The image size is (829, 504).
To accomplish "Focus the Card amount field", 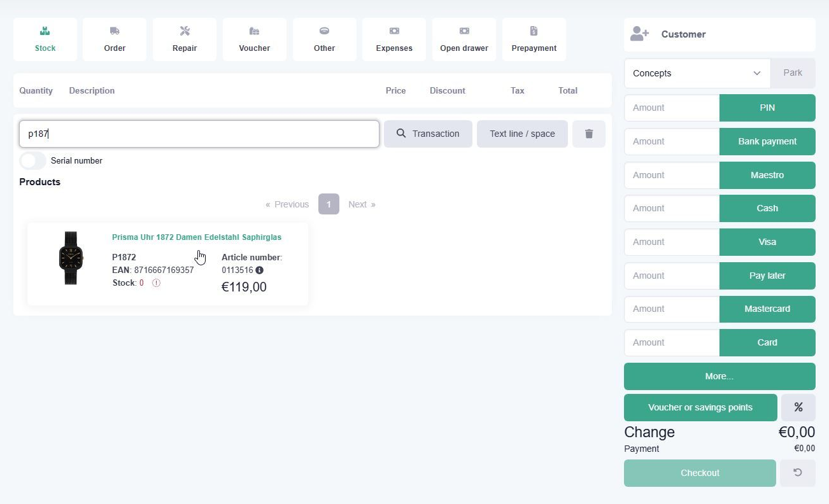I will pyautogui.click(x=672, y=342).
